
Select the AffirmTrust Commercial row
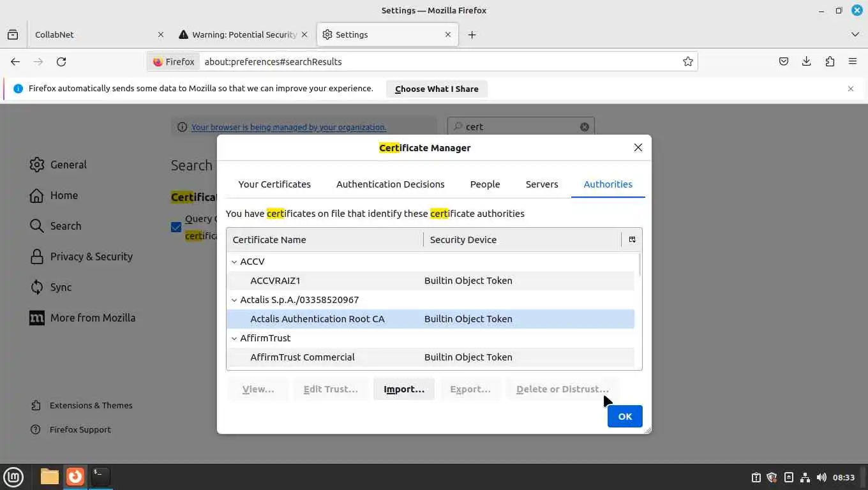[x=431, y=357]
